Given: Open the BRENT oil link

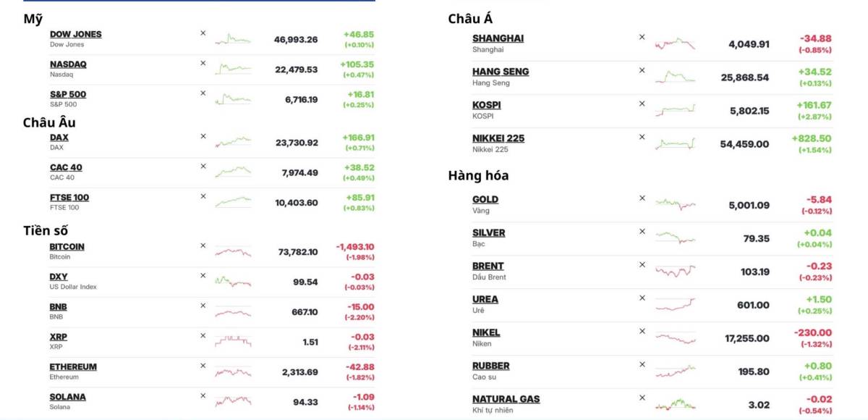Looking at the screenshot, I should point(488,266).
